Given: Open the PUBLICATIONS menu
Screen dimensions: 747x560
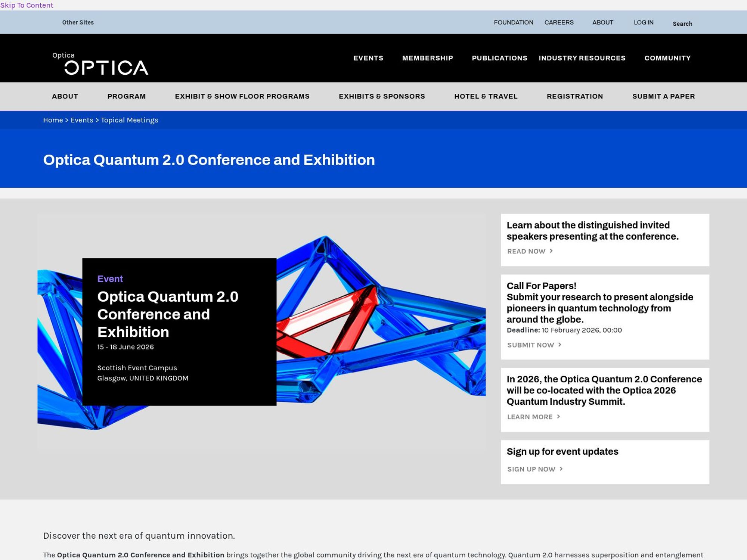Looking at the screenshot, I should tap(499, 58).
